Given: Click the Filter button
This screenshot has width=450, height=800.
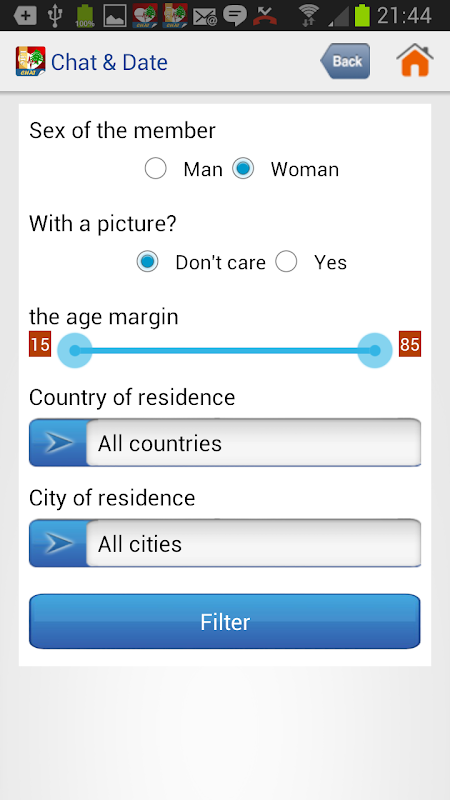Looking at the screenshot, I should (x=225, y=621).
